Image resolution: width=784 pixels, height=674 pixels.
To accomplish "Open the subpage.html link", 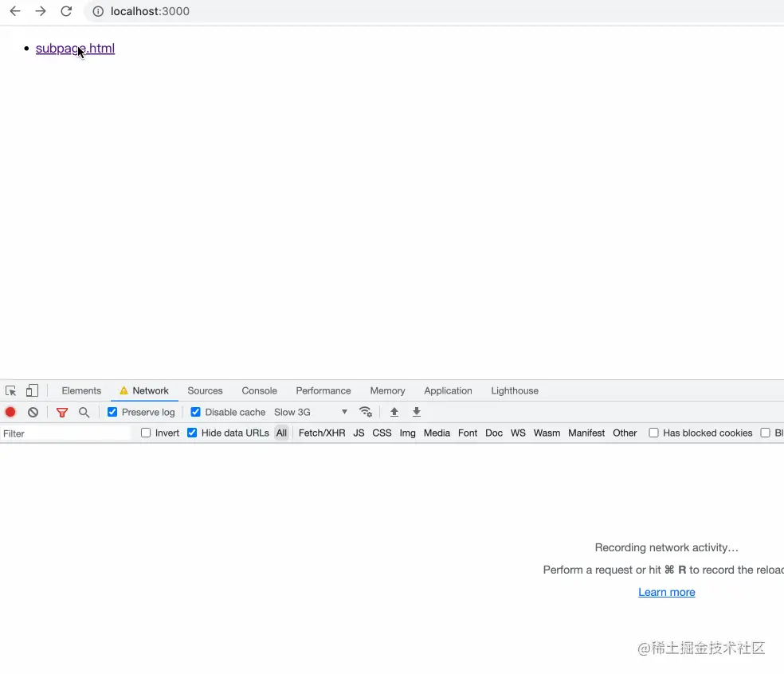I will 75,49.
